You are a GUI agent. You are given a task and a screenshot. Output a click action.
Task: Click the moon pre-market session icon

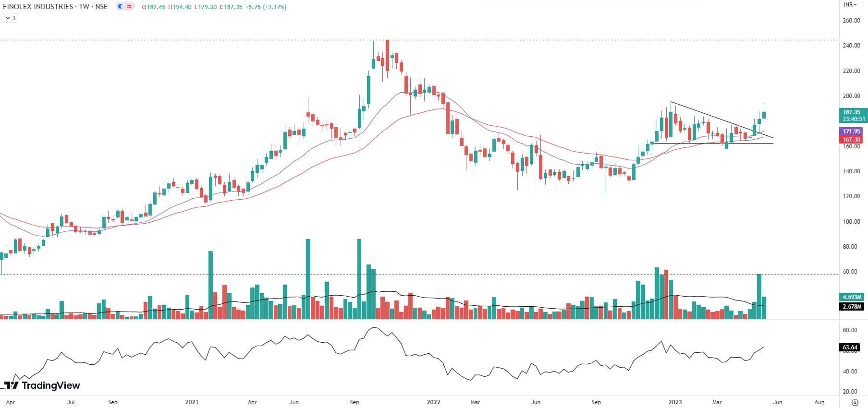120,7
